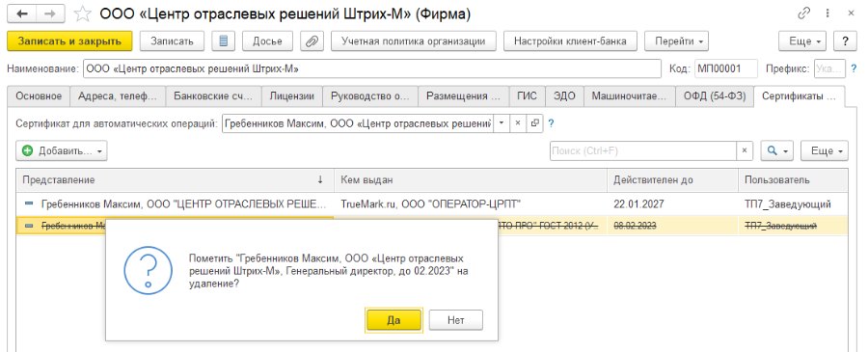Select row Гребенников Максим, ООО "ЦЕНТР ОТРАСЛЕВЫХ РЕШЕ...

click(175, 204)
